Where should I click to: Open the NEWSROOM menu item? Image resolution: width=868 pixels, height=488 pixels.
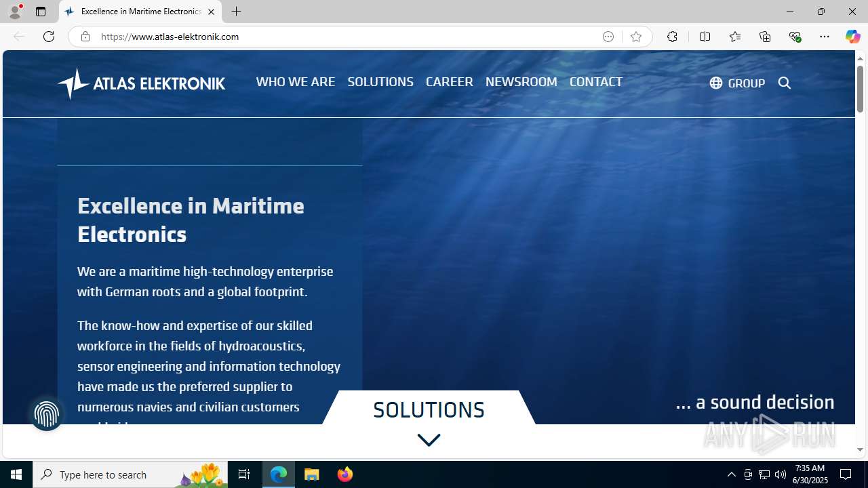(x=521, y=81)
